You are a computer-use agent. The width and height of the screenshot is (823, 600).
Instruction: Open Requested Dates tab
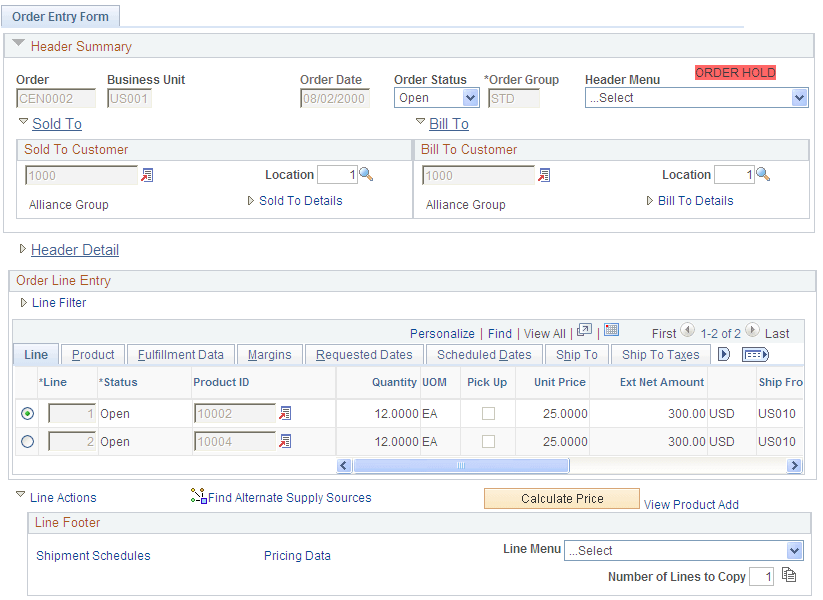364,355
